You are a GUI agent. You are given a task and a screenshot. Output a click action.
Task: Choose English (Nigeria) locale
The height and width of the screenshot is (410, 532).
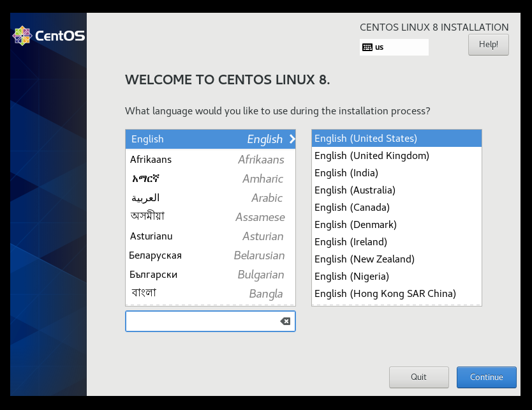397,277
